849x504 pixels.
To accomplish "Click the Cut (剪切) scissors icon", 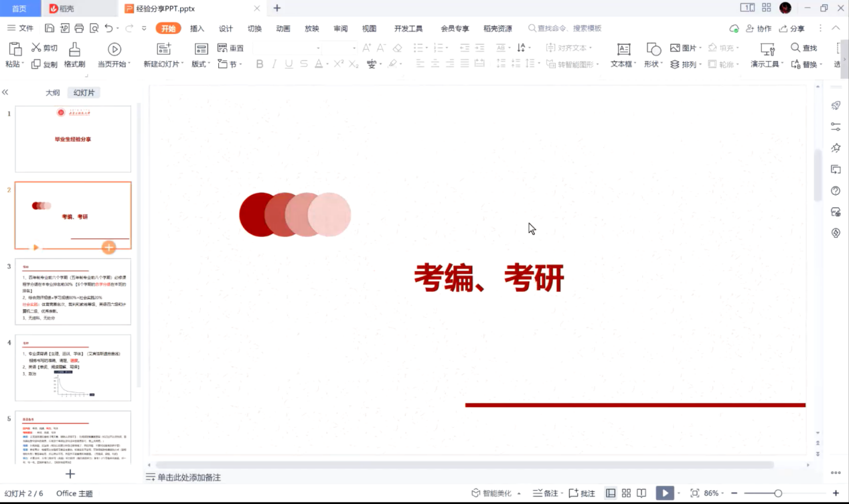I will point(36,48).
